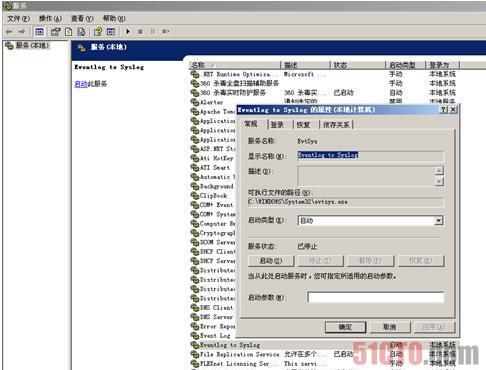Image resolution: width=486 pixels, height=370 pixels.
Task: Click the 暂停 button in the dialog
Action: coord(370,261)
